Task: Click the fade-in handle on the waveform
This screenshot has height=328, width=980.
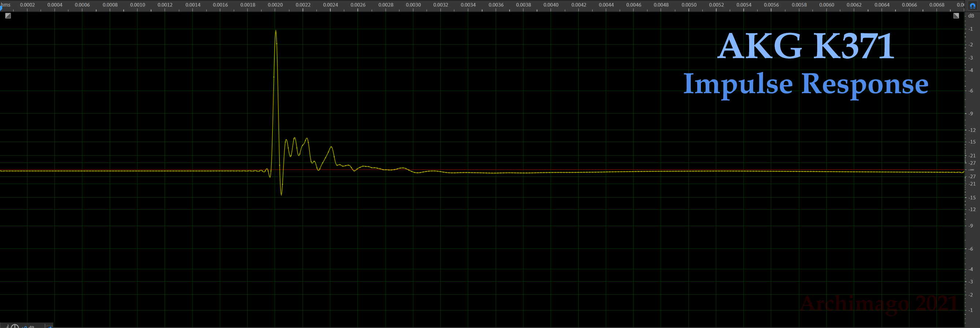Action: pyautogui.click(x=8, y=16)
